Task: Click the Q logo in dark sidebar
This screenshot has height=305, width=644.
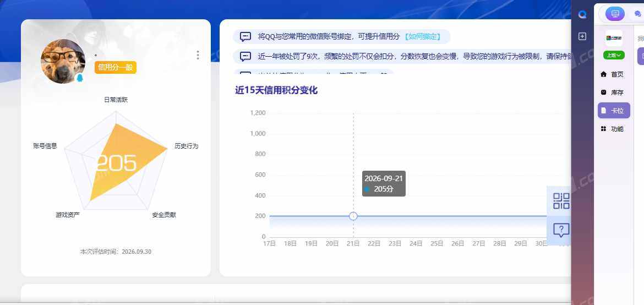Action: 582,14
